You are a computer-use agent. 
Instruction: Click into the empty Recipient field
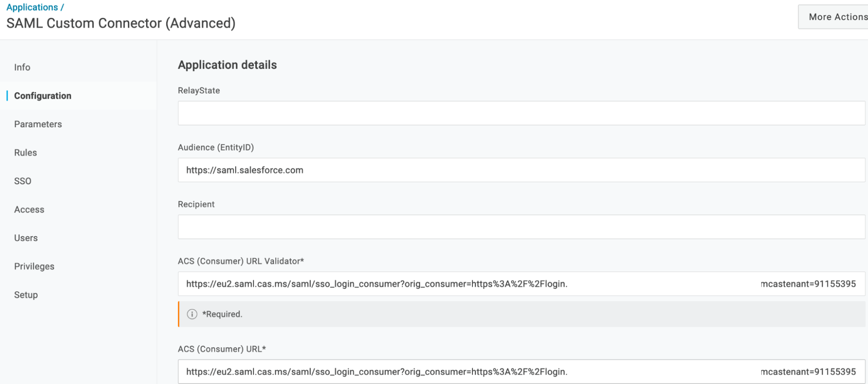coord(521,227)
